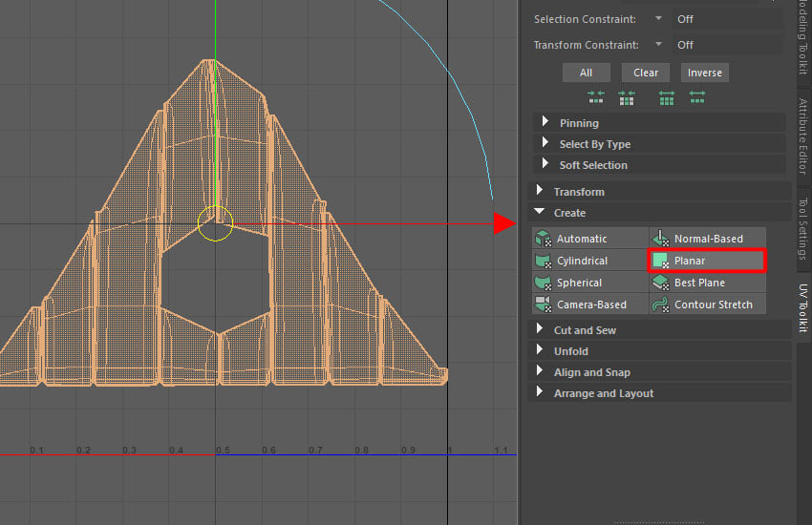
Task: Choose the Cylindrical mapping tool
Action: click(x=544, y=261)
